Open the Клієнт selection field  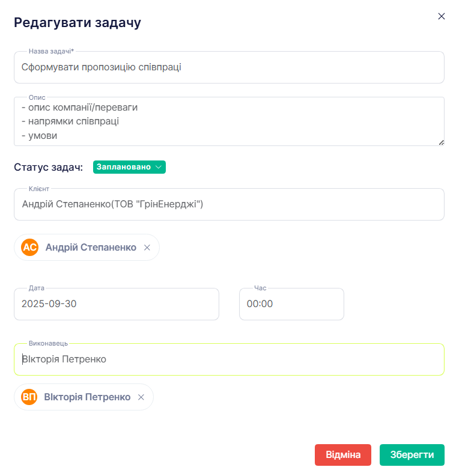tap(229, 204)
